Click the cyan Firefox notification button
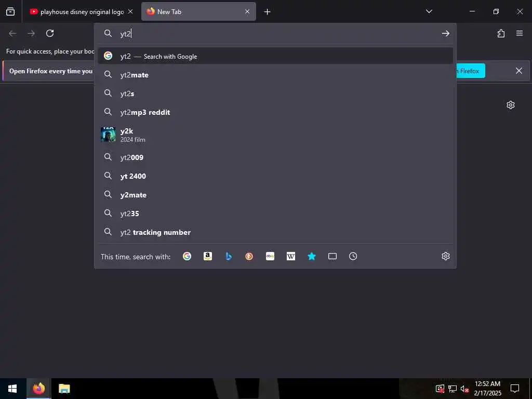This screenshot has height=399, width=532. click(470, 71)
